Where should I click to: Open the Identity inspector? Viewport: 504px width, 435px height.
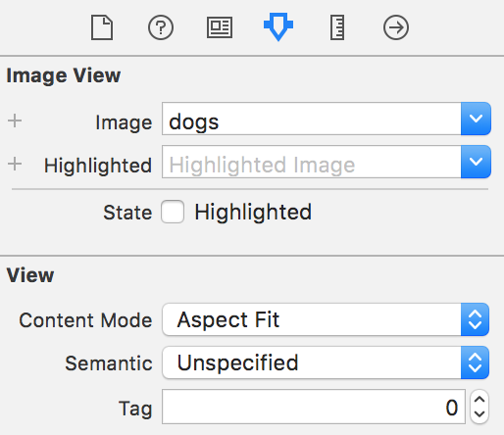click(x=220, y=28)
